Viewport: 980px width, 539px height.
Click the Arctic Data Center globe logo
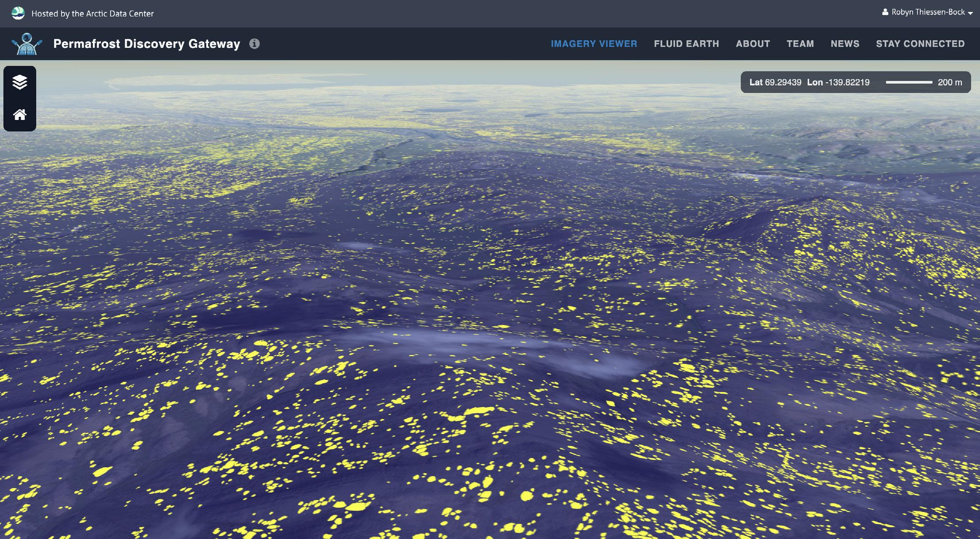(18, 13)
